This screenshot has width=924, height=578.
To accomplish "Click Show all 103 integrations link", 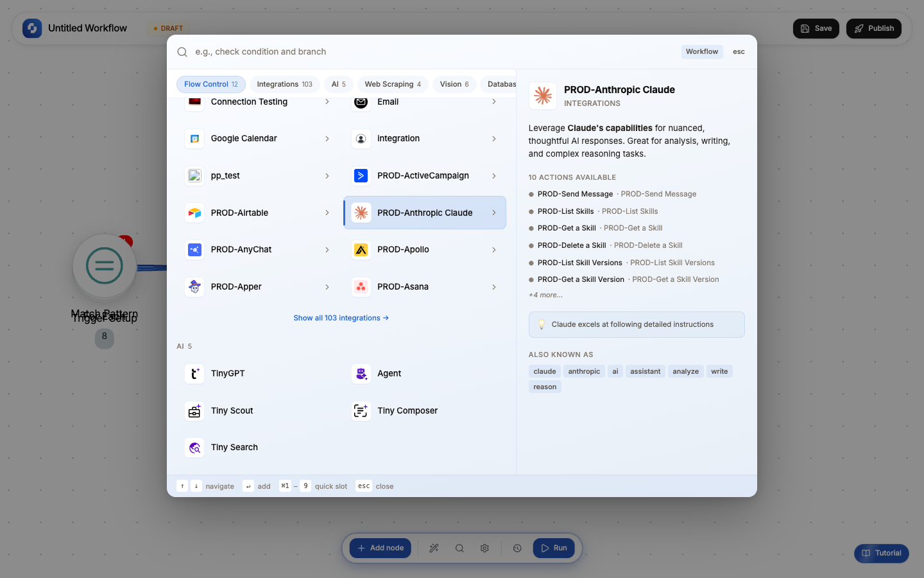I will pos(341,318).
